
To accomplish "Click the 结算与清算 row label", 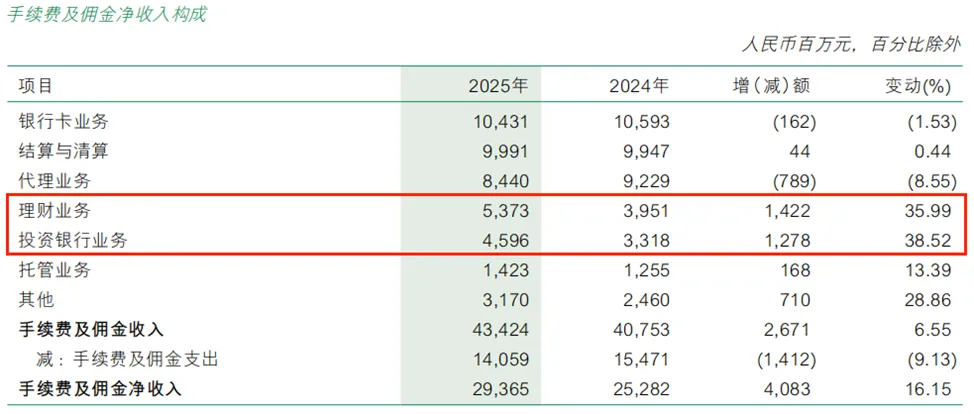I will 64,151.
